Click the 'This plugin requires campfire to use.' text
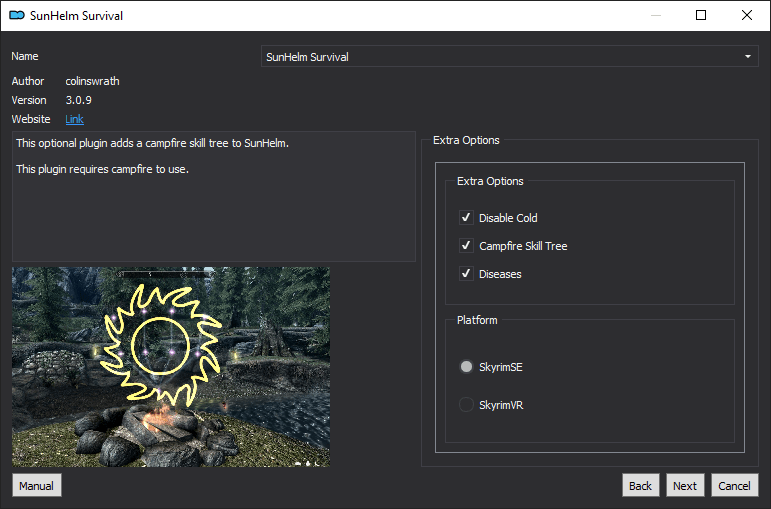Screen dimensions: 771x509 point(102,169)
